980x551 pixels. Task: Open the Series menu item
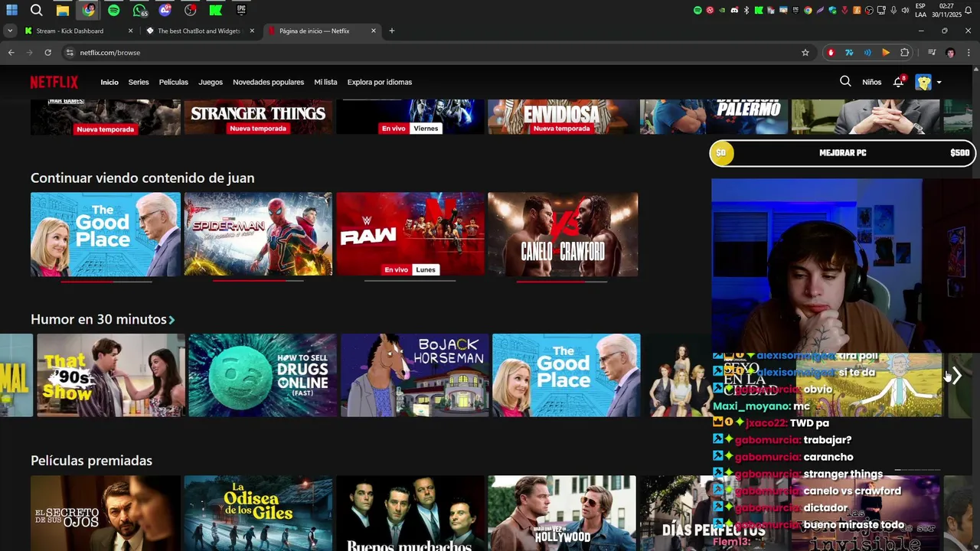click(x=139, y=82)
